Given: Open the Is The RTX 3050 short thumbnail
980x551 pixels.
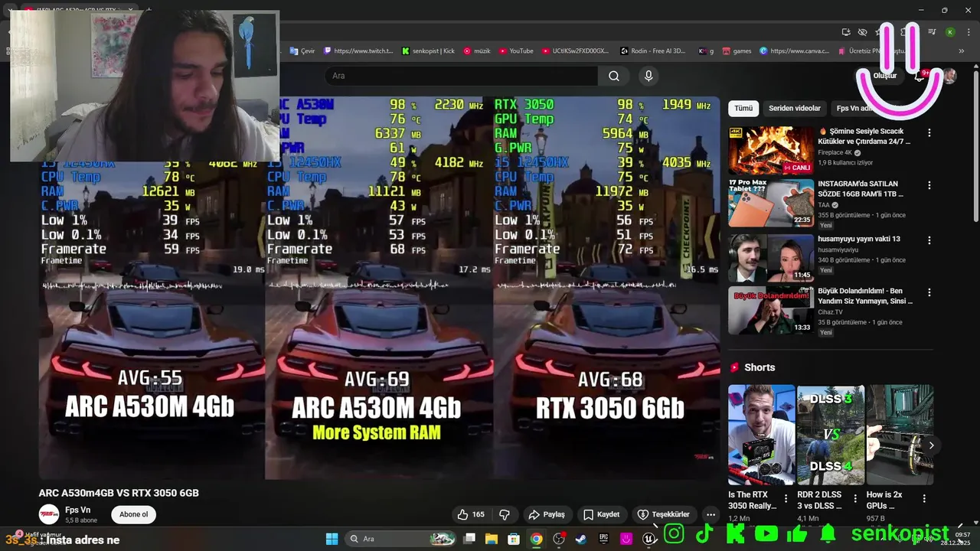Looking at the screenshot, I should point(762,435).
